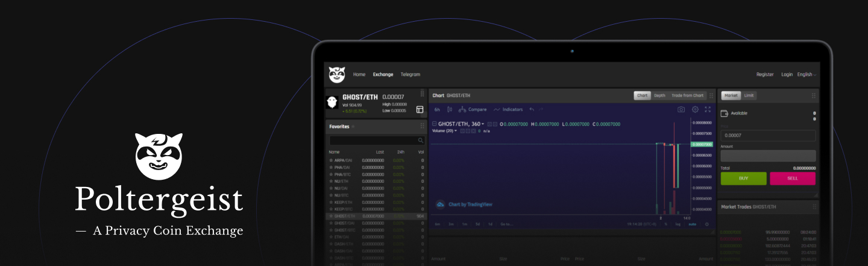The height and width of the screenshot is (266, 868).
Task: Open the Volume (20) indicator dropdown
Action: click(x=445, y=131)
